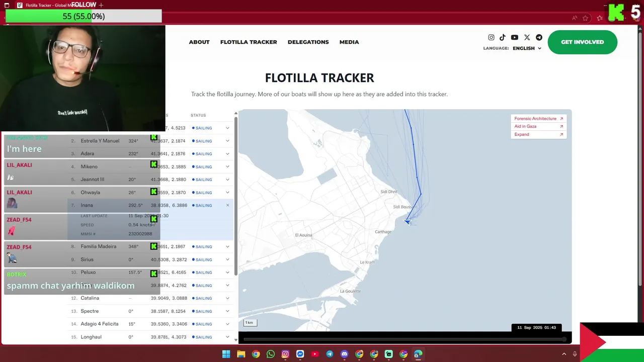Expand the Adara row chevron
Image resolution: width=644 pixels, height=362 pixels.
pyautogui.click(x=227, y=154)
